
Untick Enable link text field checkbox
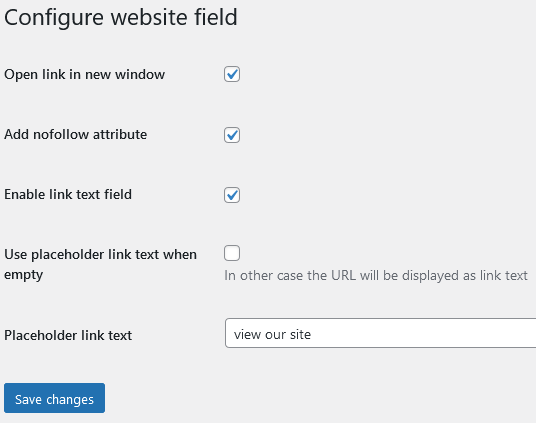point(232,195)
